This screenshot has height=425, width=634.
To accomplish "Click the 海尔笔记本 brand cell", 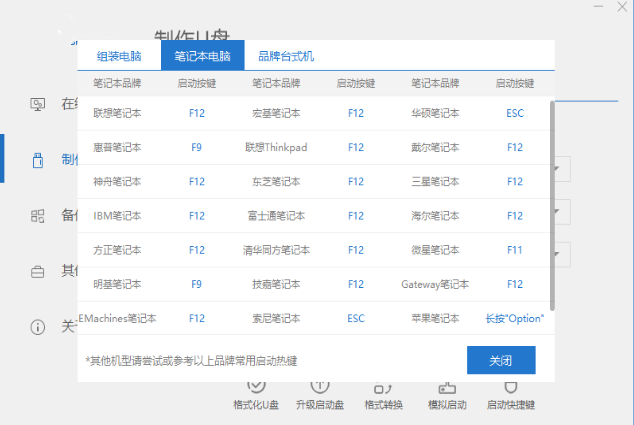I will click(x=435, y=216).
